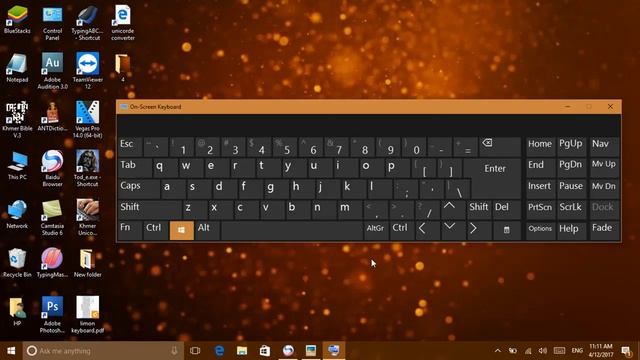
Task: Select the TeamViewer 12 desktop icon
Action: pos(87,71)
